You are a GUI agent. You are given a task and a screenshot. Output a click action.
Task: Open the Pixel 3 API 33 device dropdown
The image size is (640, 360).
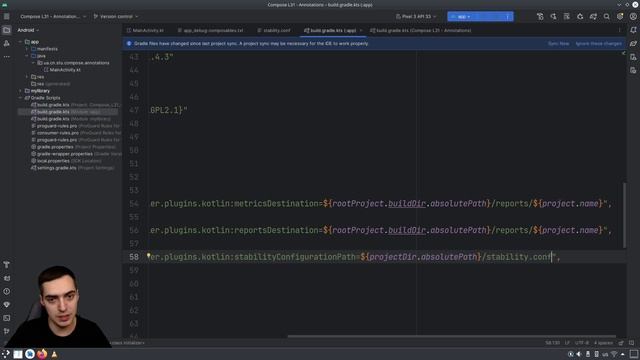tap(416, 16)
